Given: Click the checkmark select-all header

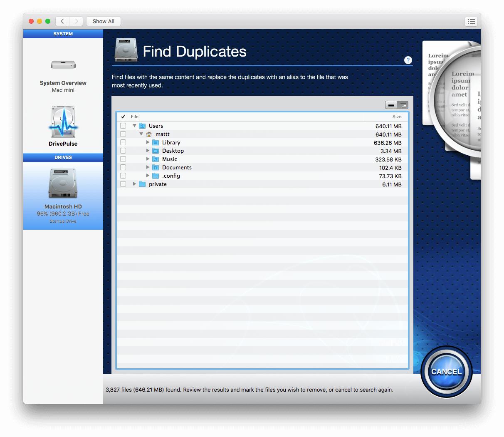Looking at the screenshot, I should click(x=122, y=117).
